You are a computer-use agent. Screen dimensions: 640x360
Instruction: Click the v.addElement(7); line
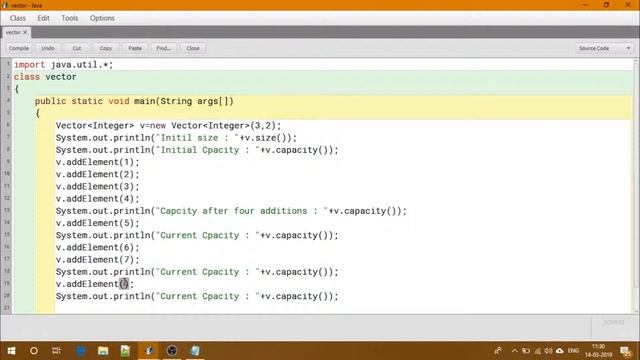(x=98, y=260)
